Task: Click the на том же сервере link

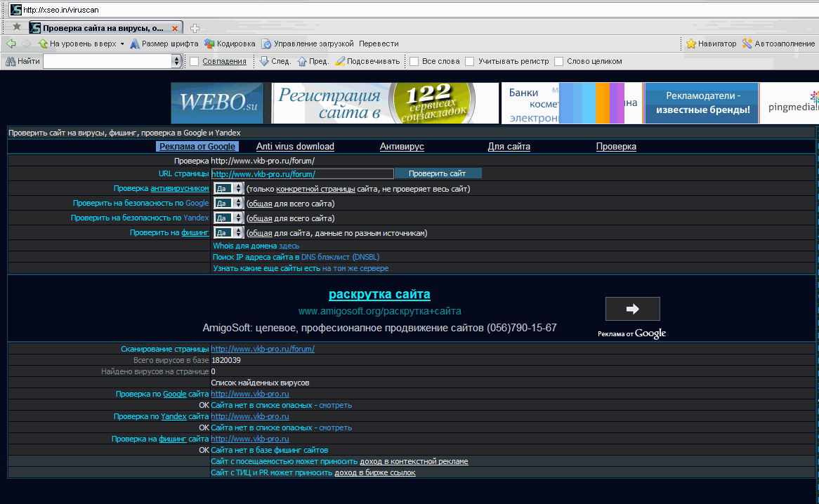Action: pos(355,269)
